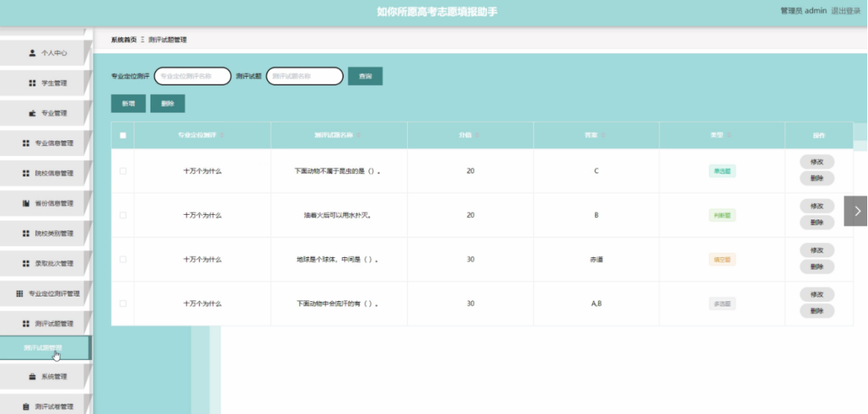This screenshot has height=414, width=868.
Task: Sort by the 答案 column arrows
Action: point(604,135)
